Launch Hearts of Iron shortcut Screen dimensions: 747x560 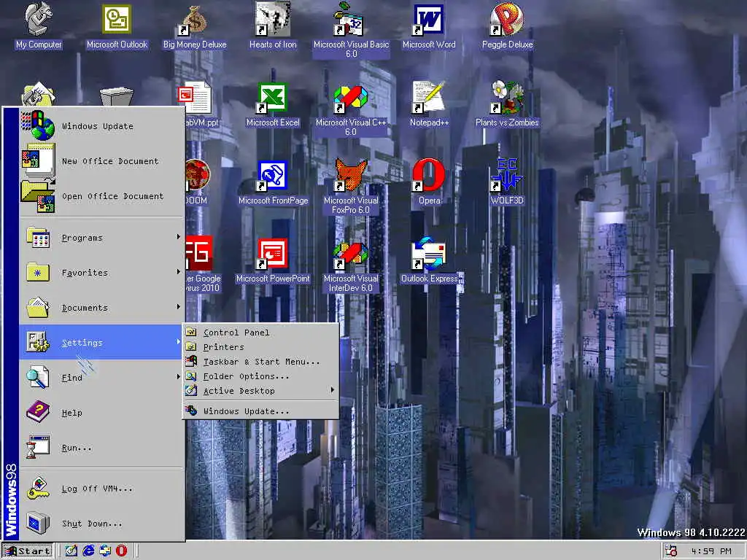273,26
